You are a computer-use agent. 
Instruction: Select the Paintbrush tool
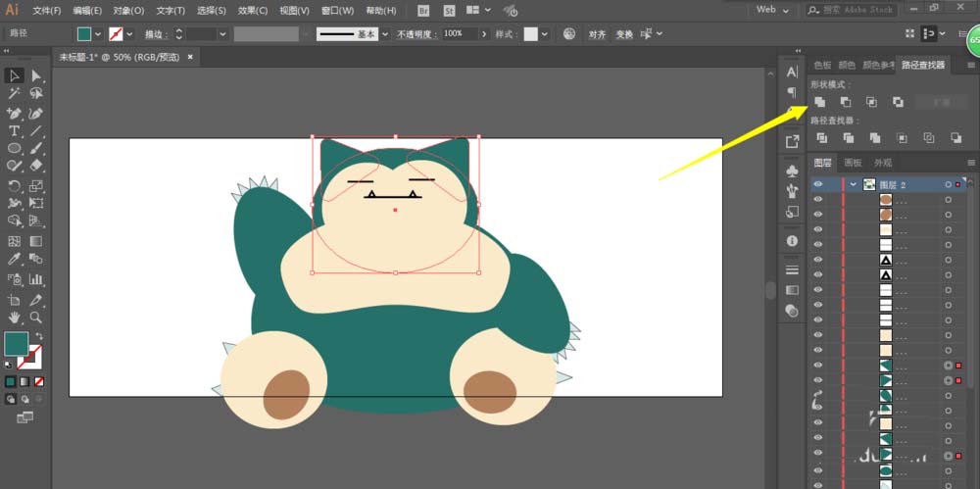click(x=36, y=148)
